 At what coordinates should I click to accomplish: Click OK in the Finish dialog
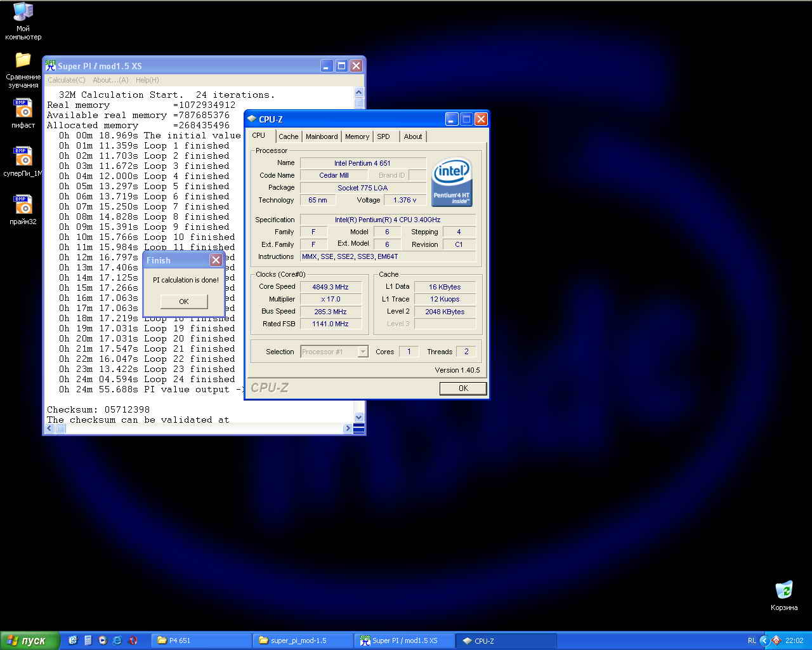tap(184, 302)
